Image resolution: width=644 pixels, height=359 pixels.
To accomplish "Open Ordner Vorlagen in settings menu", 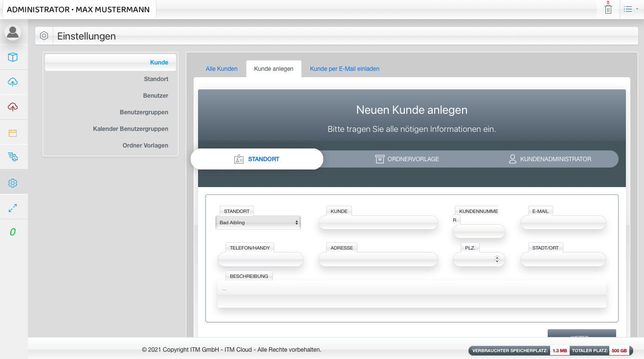I will click(145, 146).
